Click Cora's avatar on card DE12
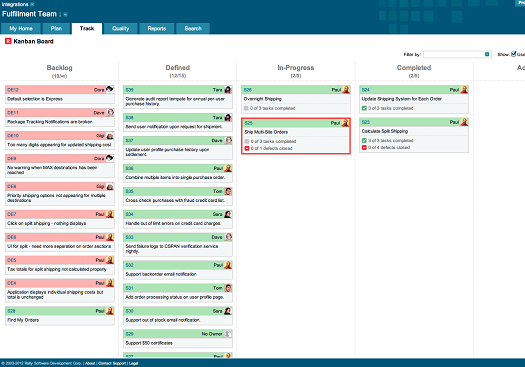This screenshot has height=367, width=525. [x=110, y=89]
